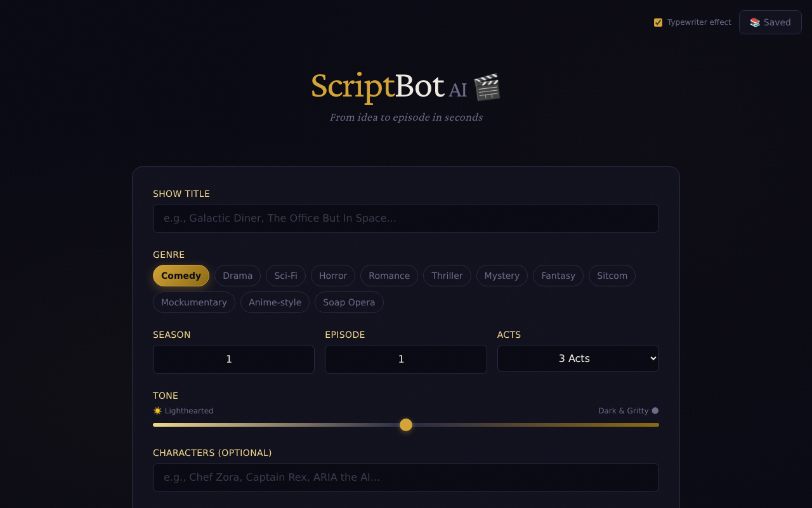
Task: Select the Sci-Fi genre
Action: (x=285, y=276)
